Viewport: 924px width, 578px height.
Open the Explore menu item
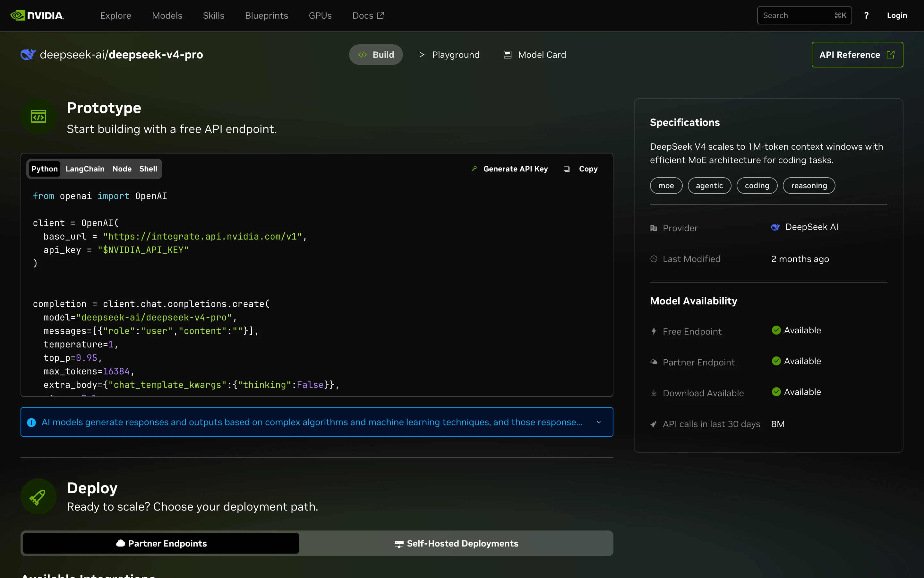[116, 15]
